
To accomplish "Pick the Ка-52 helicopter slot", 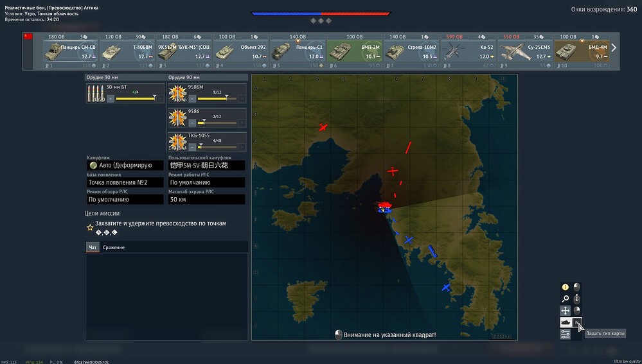I will click(468, 51).
